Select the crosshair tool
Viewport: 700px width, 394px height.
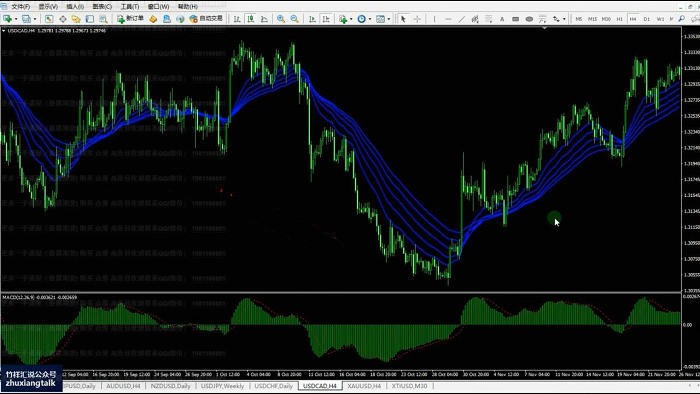pos(417,19)
